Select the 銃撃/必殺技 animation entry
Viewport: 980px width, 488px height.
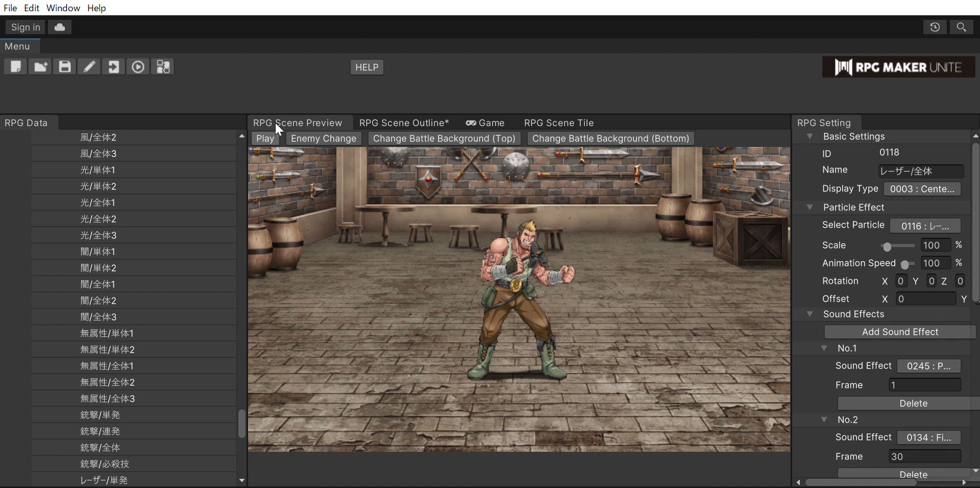pos(134,464)
